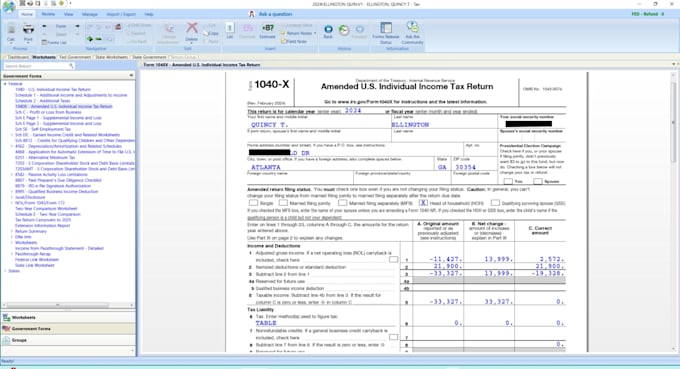Open the Worksheets pane at bottom left
The height and width of the screenshot is (369, 680).
pyautogui.click(x=68, y=317)
